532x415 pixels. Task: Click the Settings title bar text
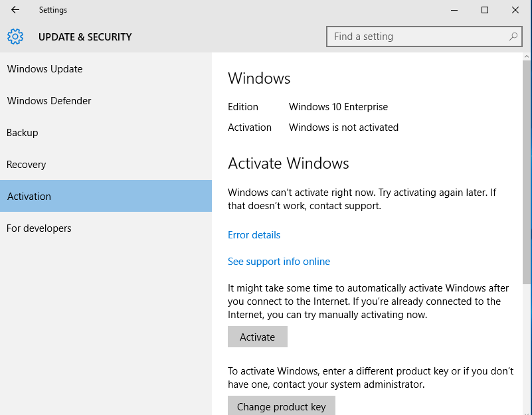pyautogui.click(x=53, y=10)
